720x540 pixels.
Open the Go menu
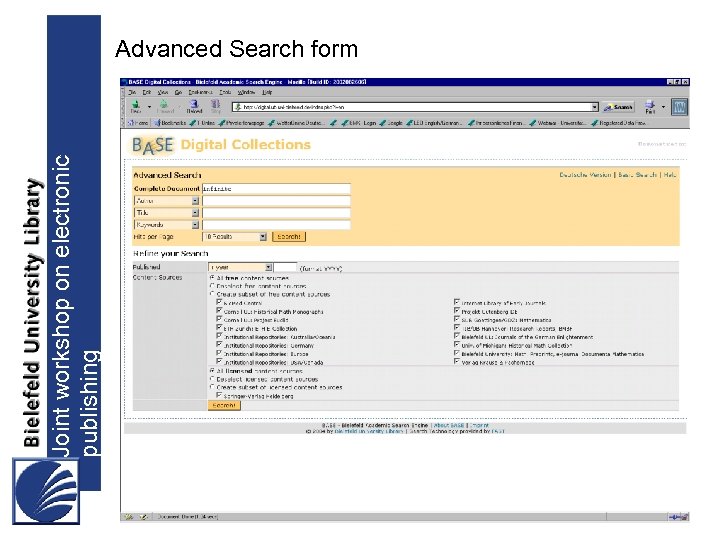pos(178,92)
